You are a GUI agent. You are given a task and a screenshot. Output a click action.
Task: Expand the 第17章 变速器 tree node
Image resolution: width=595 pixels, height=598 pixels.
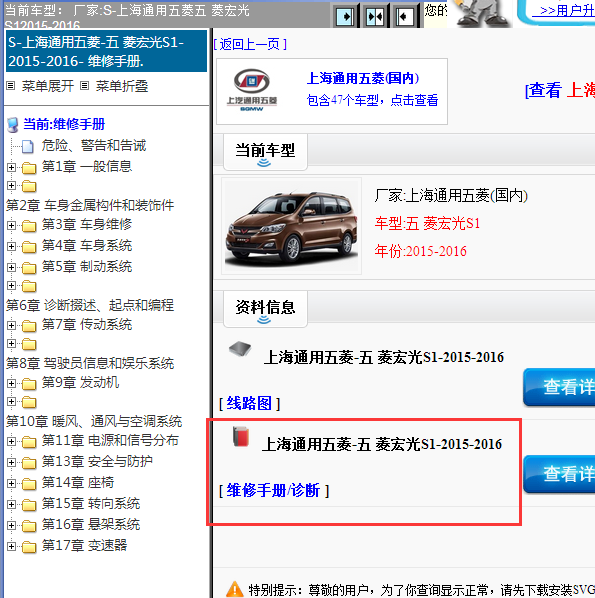11,546
